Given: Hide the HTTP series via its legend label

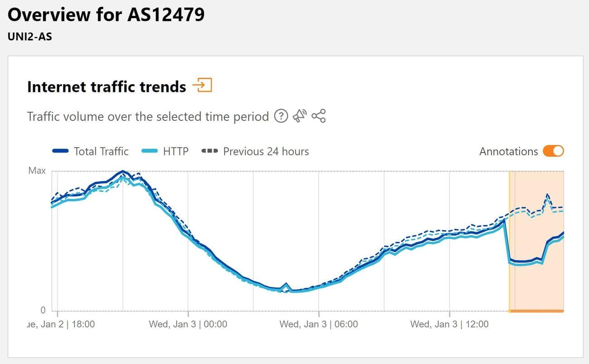Looking at the screenshot, I should coord(176,151).
